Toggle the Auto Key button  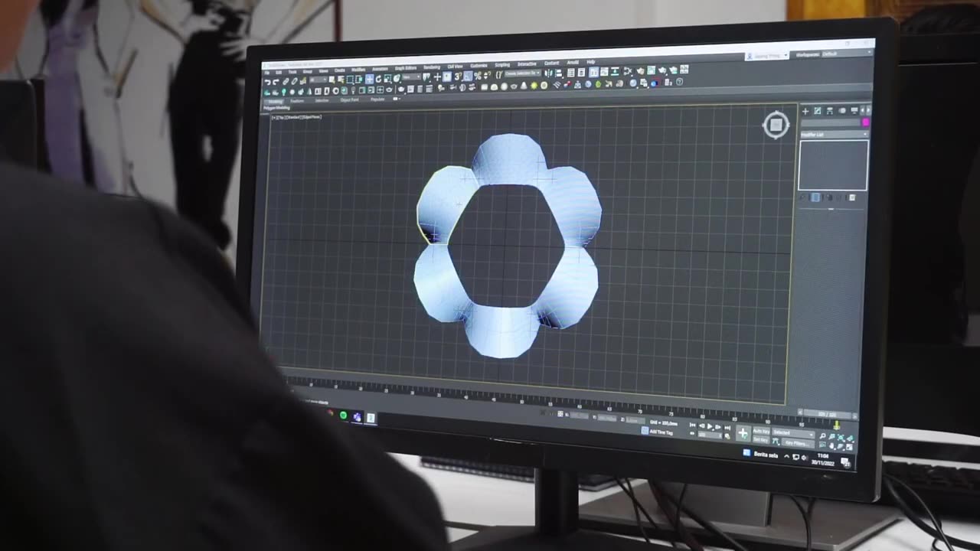(761, 431)
